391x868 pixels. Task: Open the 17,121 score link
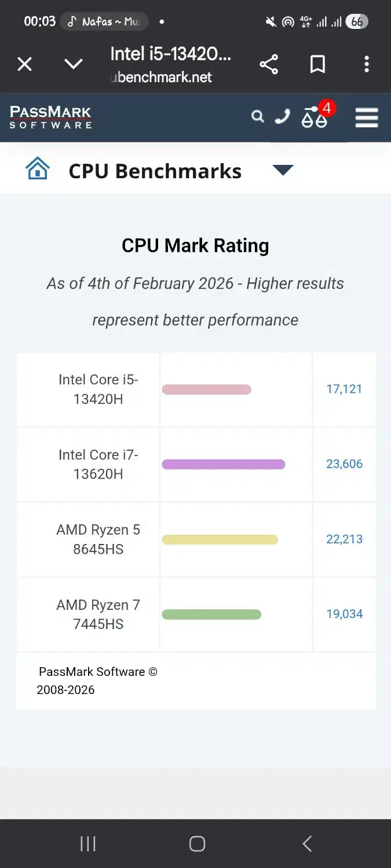coord(344,389)
